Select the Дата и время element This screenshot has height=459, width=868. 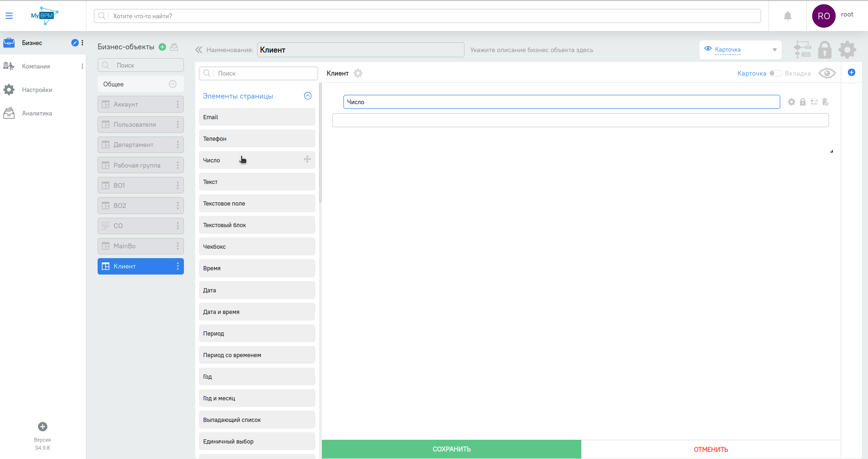[257, 312]
